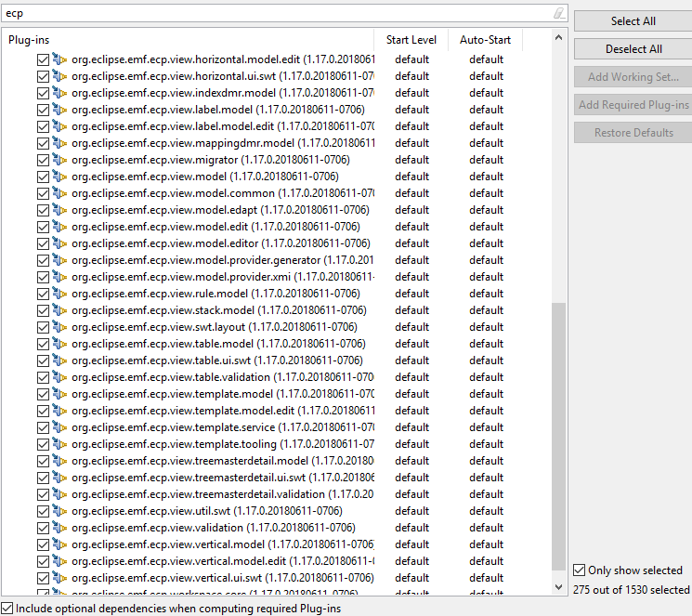This screenshot has width=692, height=616.
Task: Click the Start Level column header
Action: point(411,40)
